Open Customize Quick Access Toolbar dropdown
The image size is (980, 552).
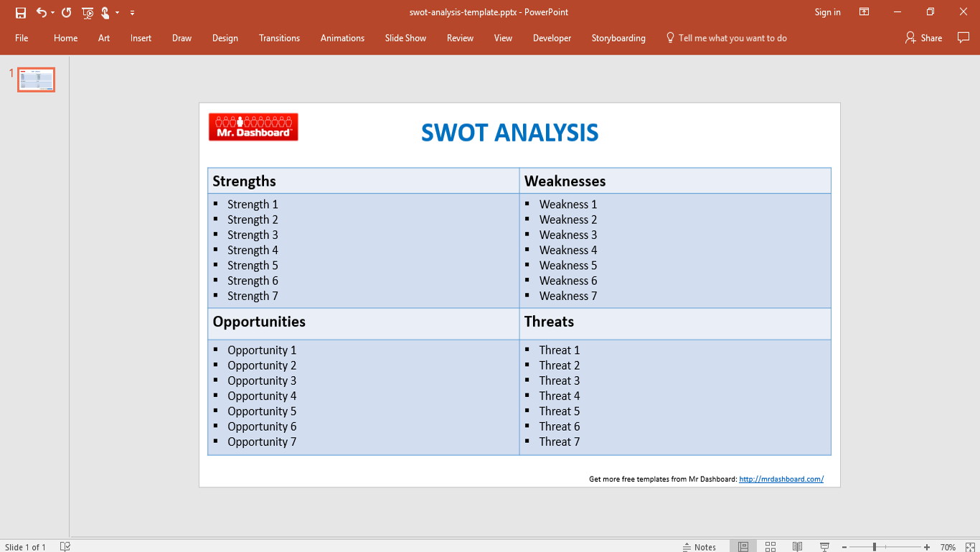pos(133,13)
